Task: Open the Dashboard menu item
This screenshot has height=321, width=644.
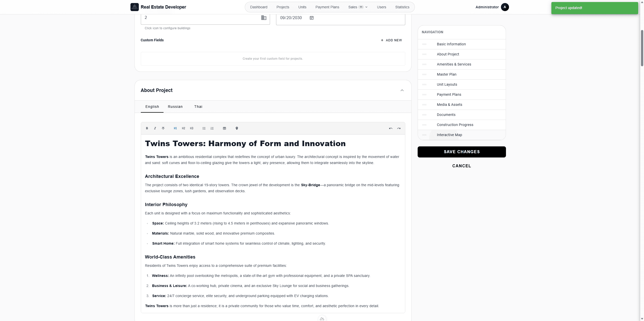Action: click(x=259, y=7)
